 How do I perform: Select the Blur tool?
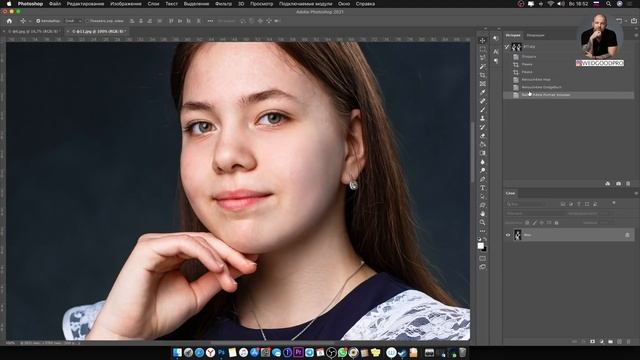coord(482,162)
